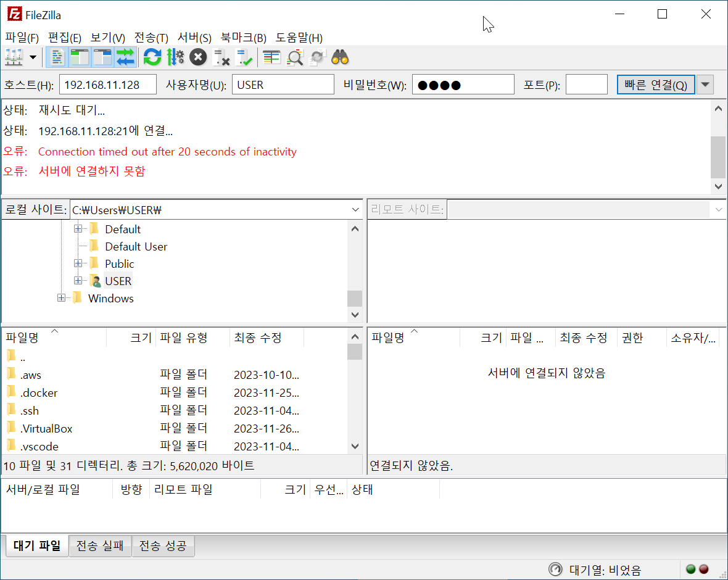
Task: Toggle synchronized browsing
Action: pos(317,57)
